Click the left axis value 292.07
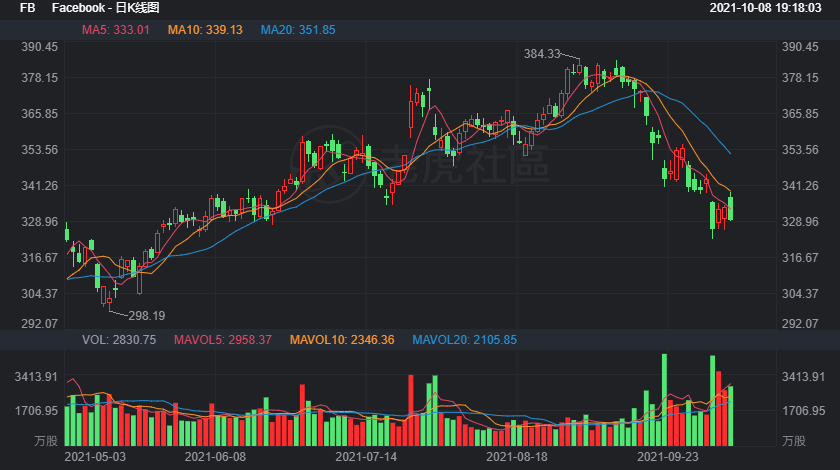The height and width of the screenshot is (470, 840). click(40, 323)
